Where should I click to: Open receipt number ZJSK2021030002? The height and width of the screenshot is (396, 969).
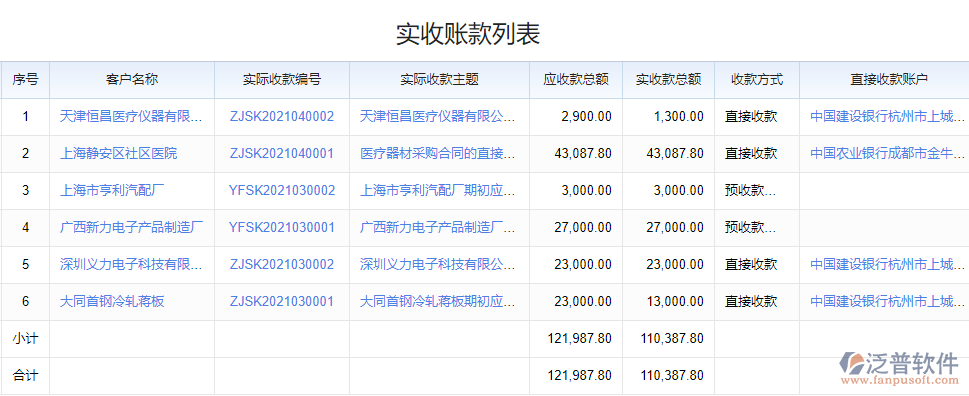tap(282, 264)
